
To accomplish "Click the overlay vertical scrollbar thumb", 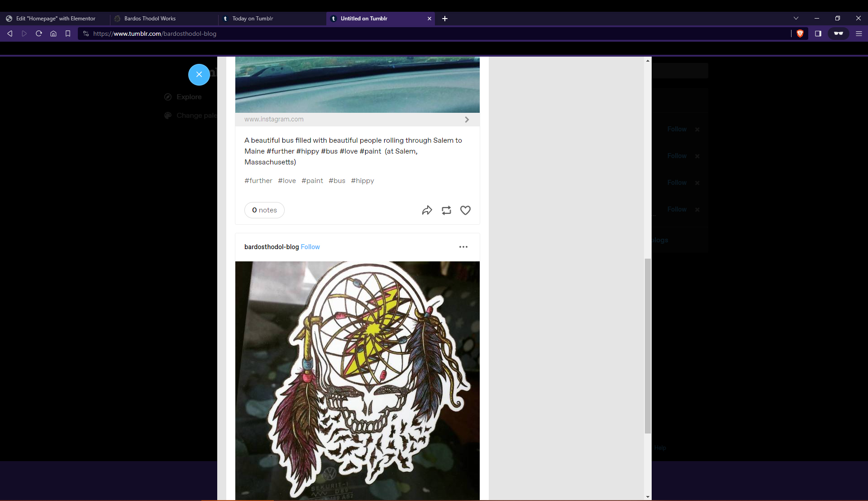I will (648, 346).
